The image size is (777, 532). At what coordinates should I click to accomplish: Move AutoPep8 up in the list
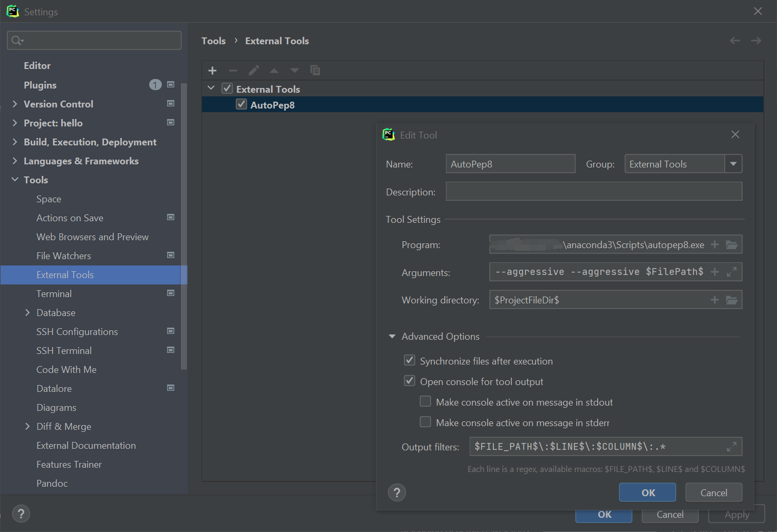coord(274,70)
